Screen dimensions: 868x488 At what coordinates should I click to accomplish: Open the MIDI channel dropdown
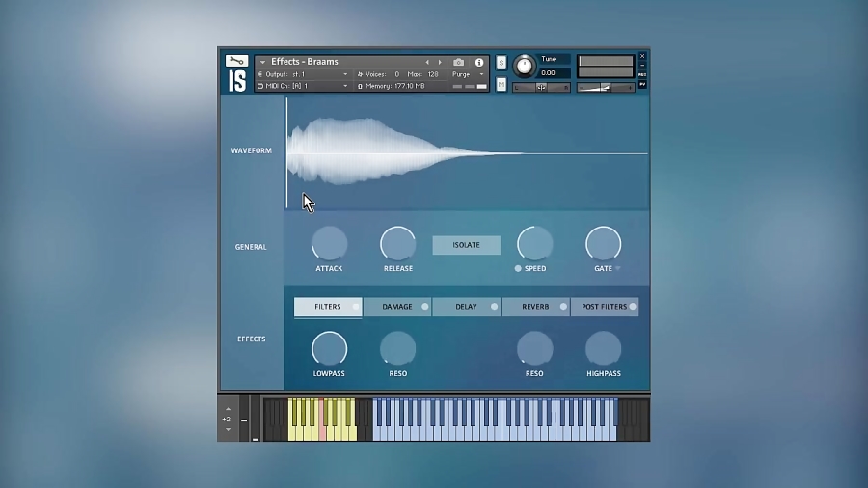pos(345,86)
